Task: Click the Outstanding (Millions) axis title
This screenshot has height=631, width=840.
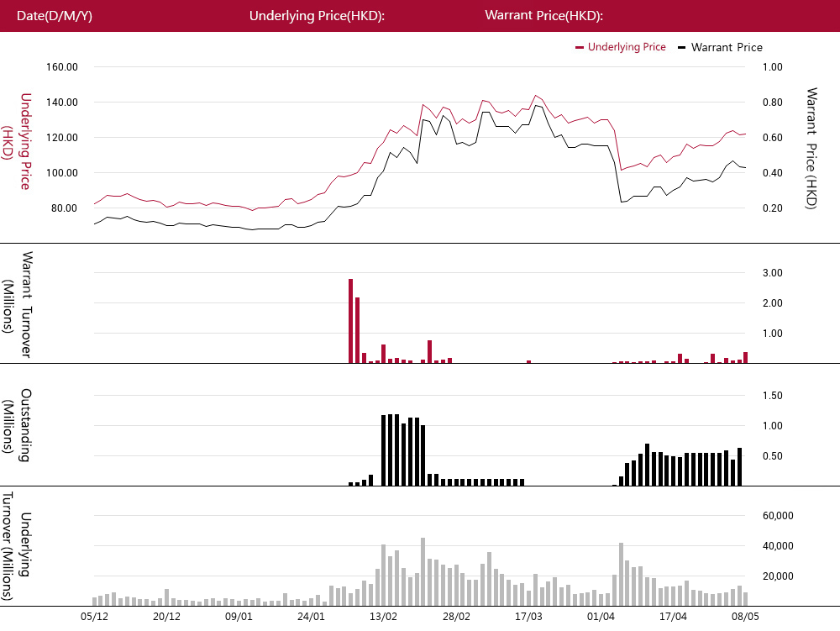Action: tap(17, 425)
